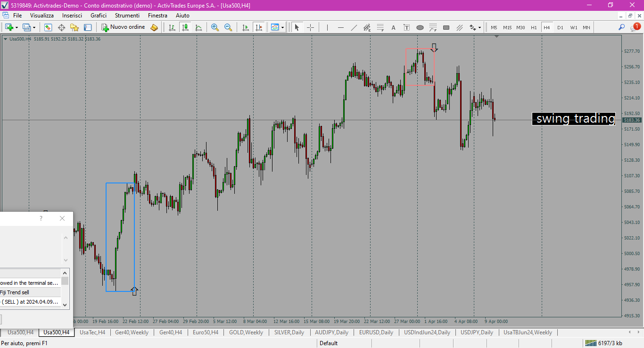The height and width of the screenshot is (348, 644).
Task: Select the text label tool
Action: [x=406, y=27]
